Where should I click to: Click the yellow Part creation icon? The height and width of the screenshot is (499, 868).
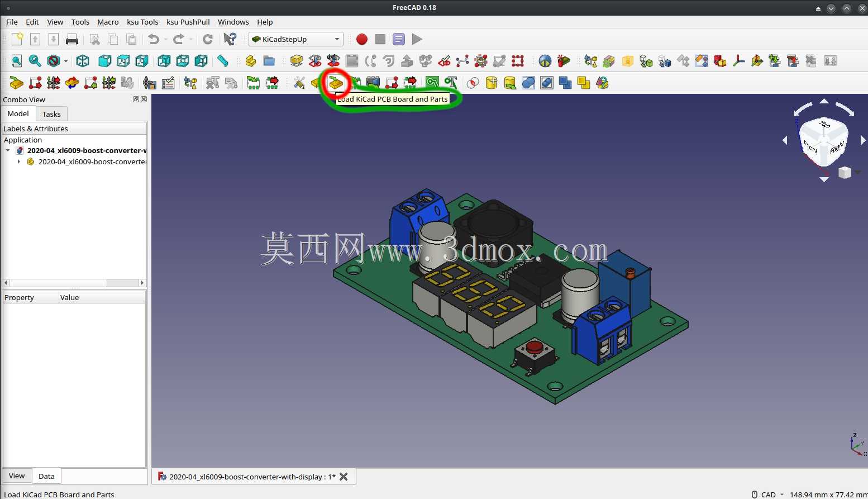(251, 61)
